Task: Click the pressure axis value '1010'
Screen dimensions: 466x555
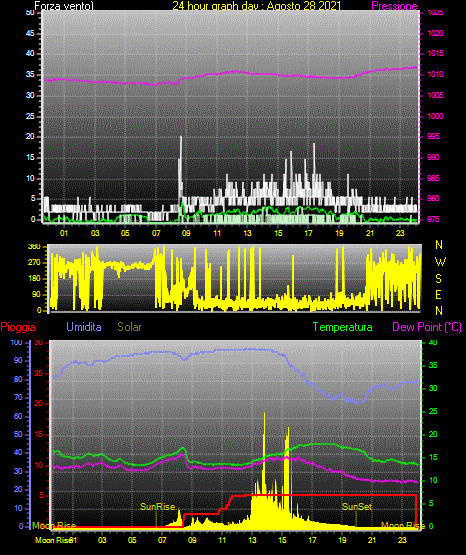Action: point(435,74)
